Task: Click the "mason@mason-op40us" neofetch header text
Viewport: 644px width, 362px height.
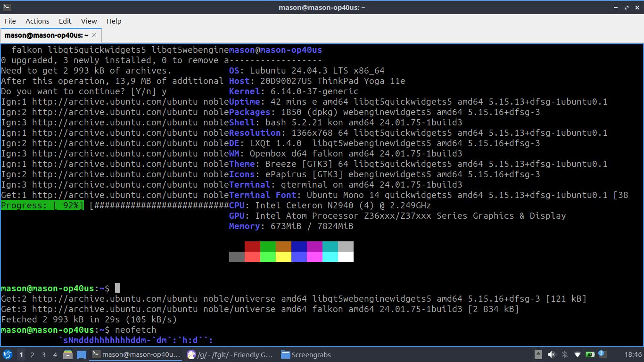Action: coord(276,50)
